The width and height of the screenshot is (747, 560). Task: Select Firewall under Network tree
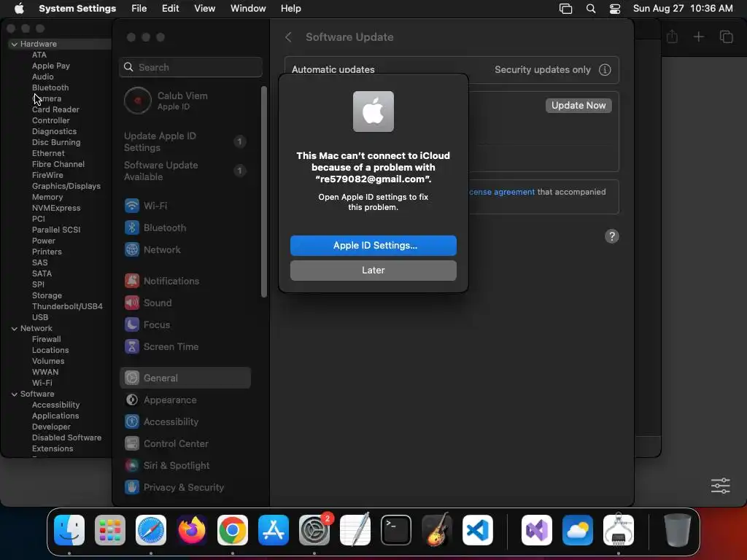(46, 340)
